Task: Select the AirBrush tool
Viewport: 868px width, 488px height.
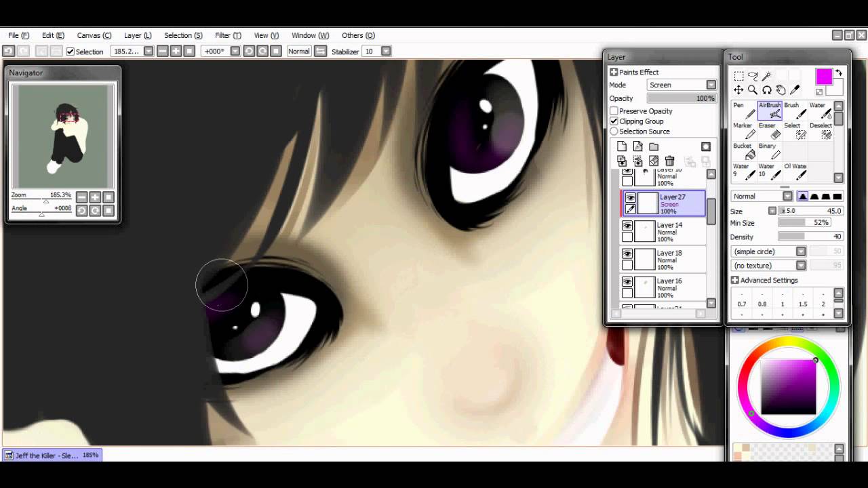Action: (770, 110)
